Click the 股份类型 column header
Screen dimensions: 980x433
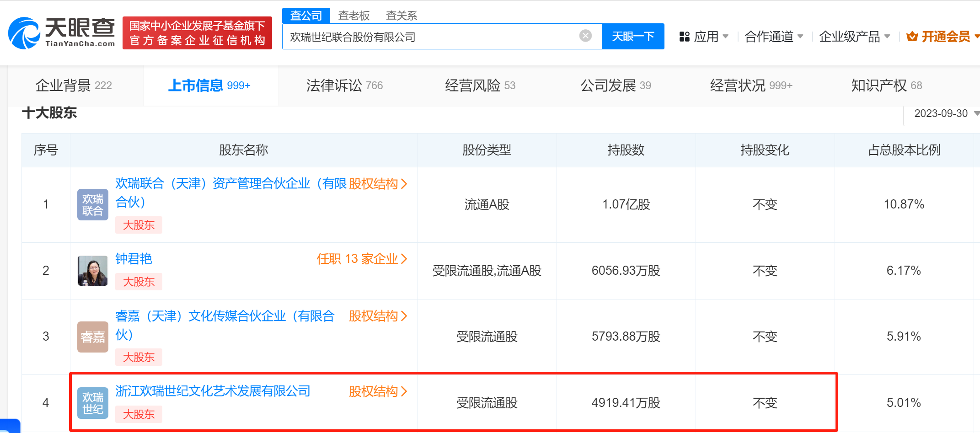click(x=487, y=150)
